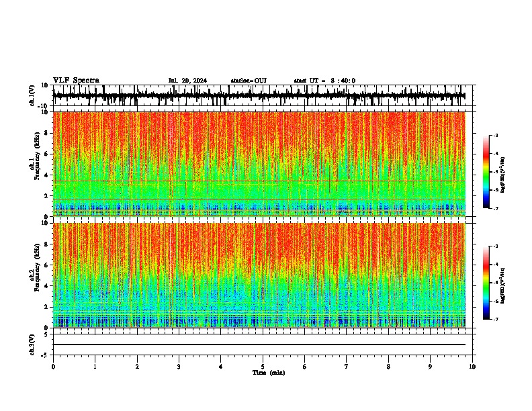Click time axis tick label "9"
The image size is (532, 411).
point(430,367)
